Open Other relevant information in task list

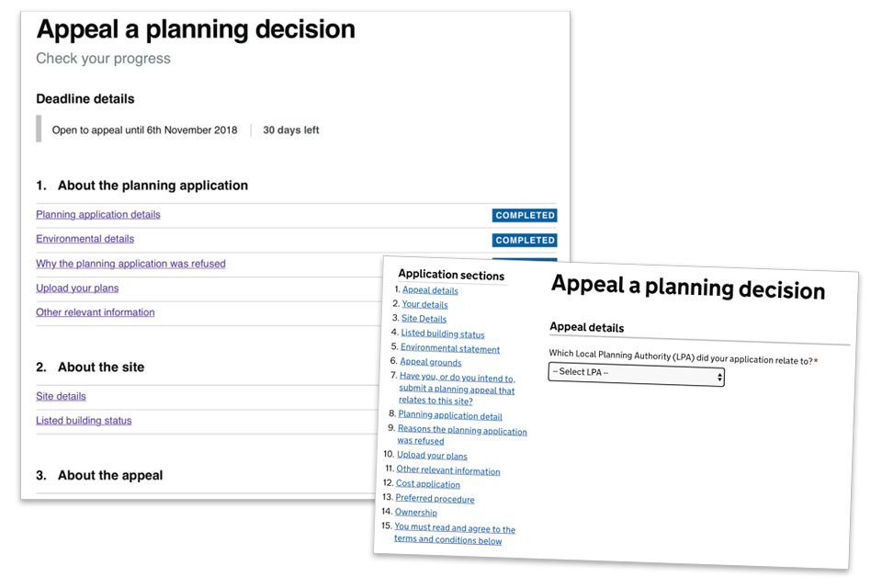click(x=96, y=312)
